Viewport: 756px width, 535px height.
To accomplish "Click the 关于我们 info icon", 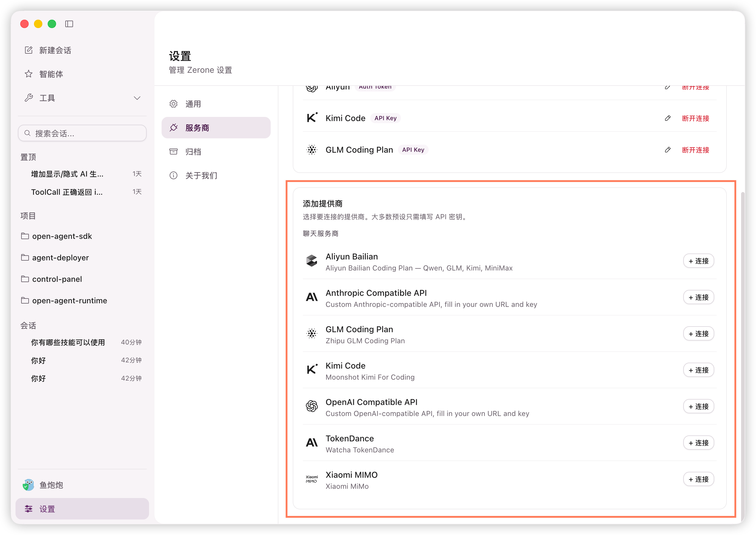I will coord(173,176).
